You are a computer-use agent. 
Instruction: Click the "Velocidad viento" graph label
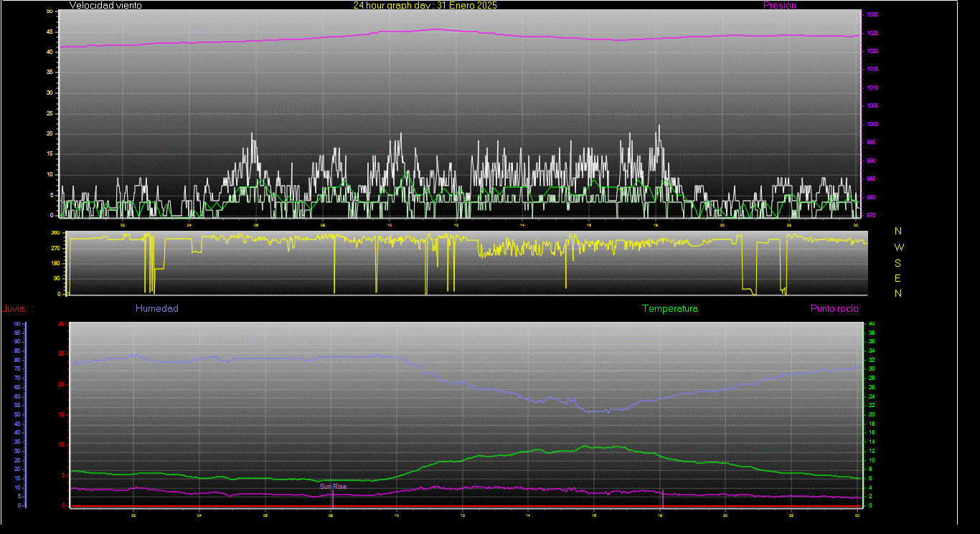coord(105,5)
